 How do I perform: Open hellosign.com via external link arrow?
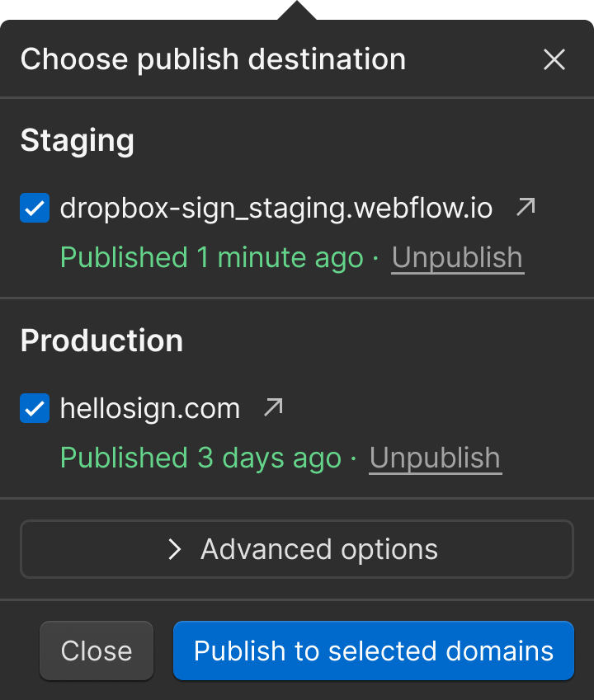pos(273,407)
